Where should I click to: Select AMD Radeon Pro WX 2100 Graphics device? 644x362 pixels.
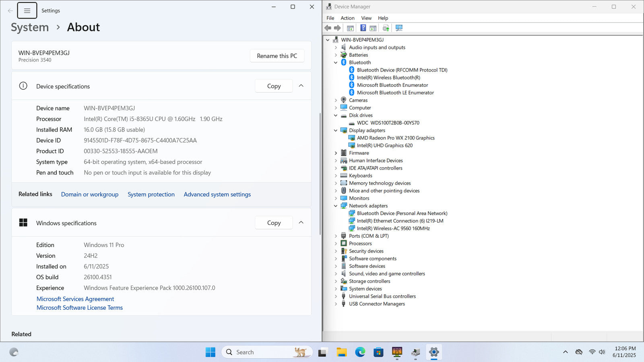coord(395,138)
